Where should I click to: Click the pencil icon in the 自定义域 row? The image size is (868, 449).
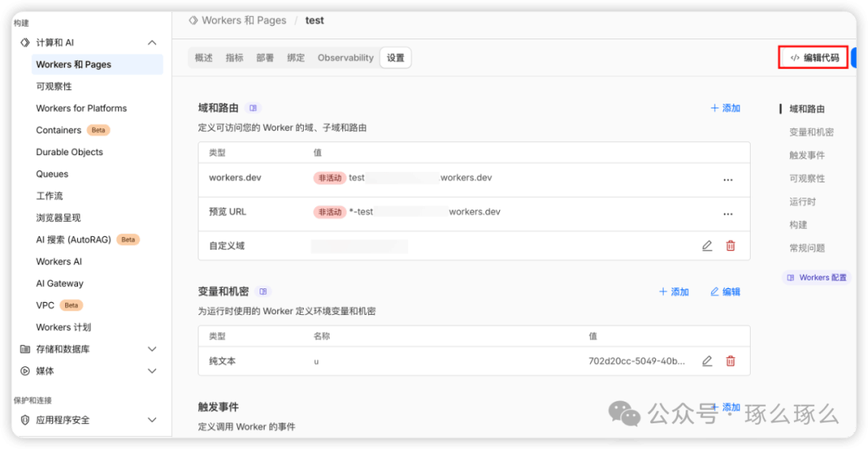(707, 246)
